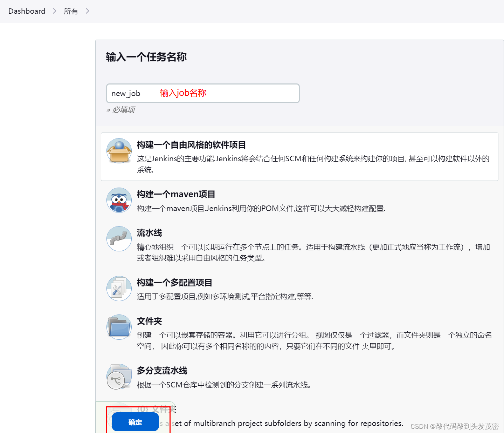Expand chevron after 所有 breadcrumb
Image resolution: width=504 pixels, height=433 pixels.
tap(87, 11)
